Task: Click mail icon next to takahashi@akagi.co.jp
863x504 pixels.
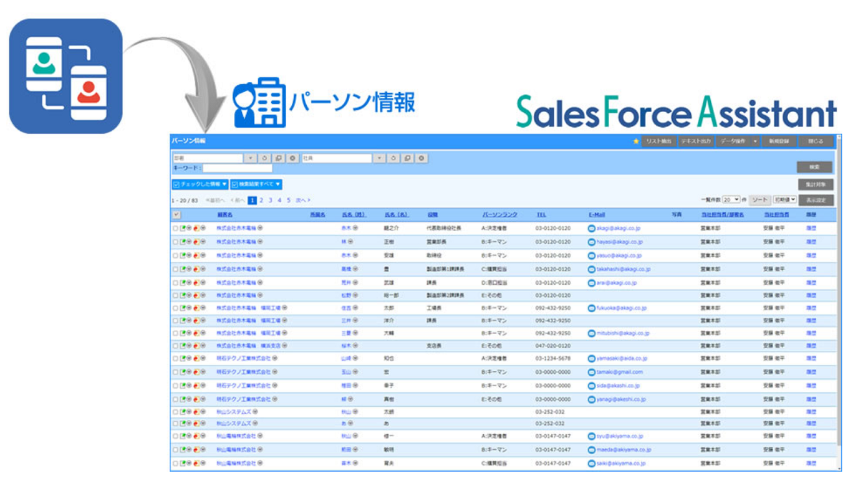Action: (x=591, y=269)
